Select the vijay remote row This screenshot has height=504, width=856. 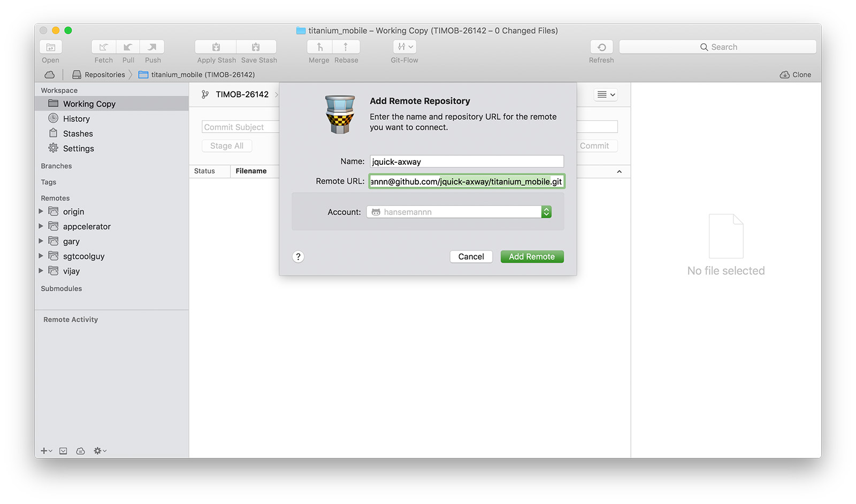(x=112, y=271)
